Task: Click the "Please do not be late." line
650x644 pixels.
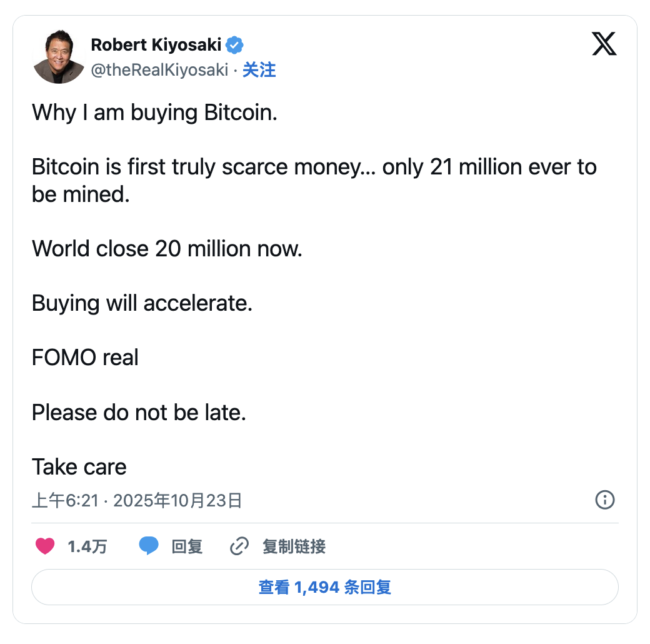Action: pyautogui.click(x=139, y=413)
